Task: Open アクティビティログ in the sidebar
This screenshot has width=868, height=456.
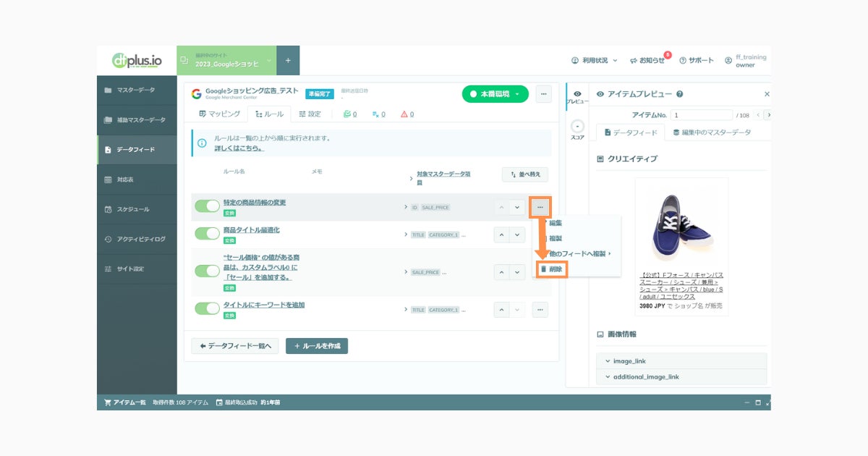Action: click(137, 239)
